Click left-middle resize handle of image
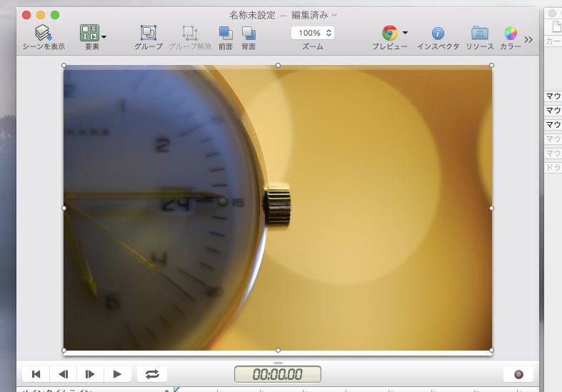Screen dimensions: 562x392 coord(64,208)
